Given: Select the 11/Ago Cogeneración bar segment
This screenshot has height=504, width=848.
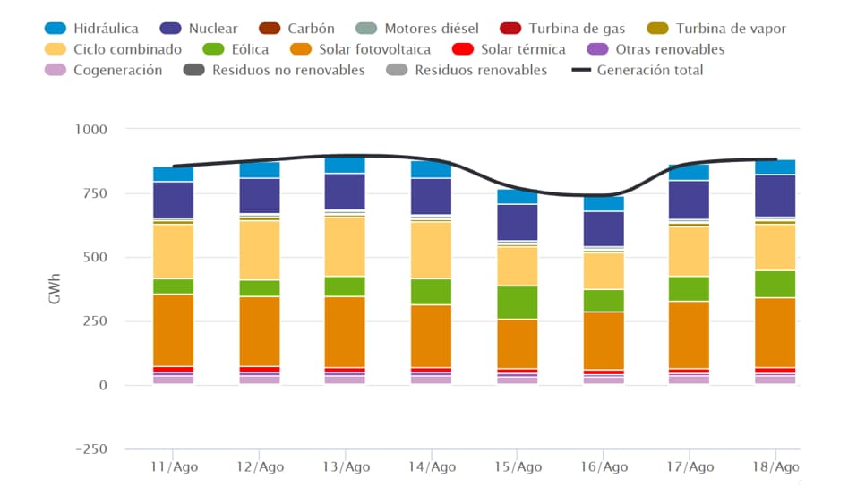Looking at the screenshot, I should [x=173, y=380].
